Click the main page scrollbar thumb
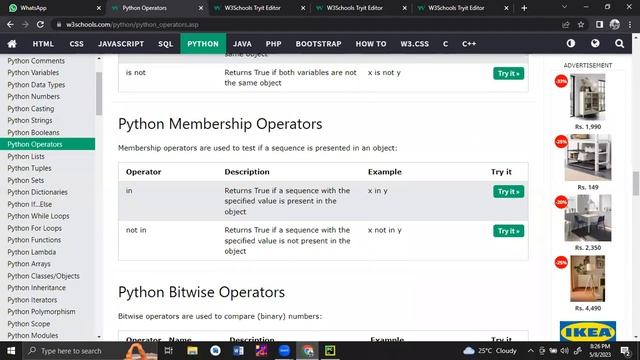The height and width of the screenshot is (360, 640). tap(636, 184)
